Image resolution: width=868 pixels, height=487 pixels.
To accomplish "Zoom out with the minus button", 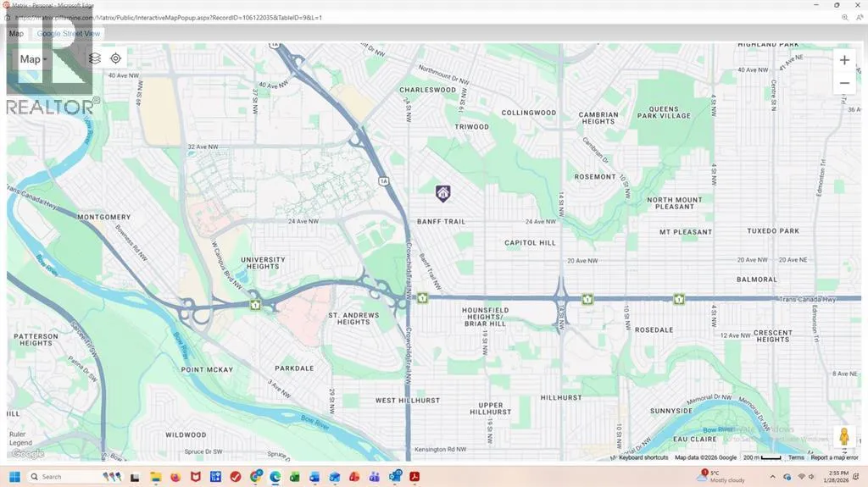I will tap(844, 83).
